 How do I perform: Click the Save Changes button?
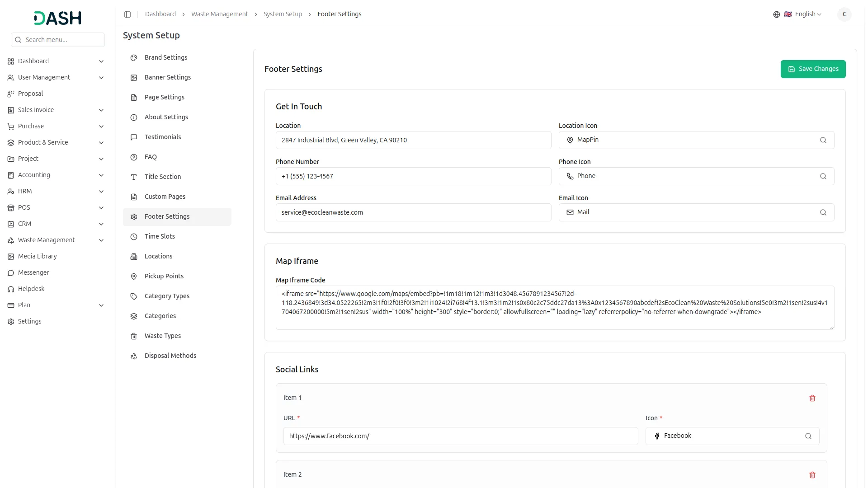pyautogui.click(x=812, y=69)
